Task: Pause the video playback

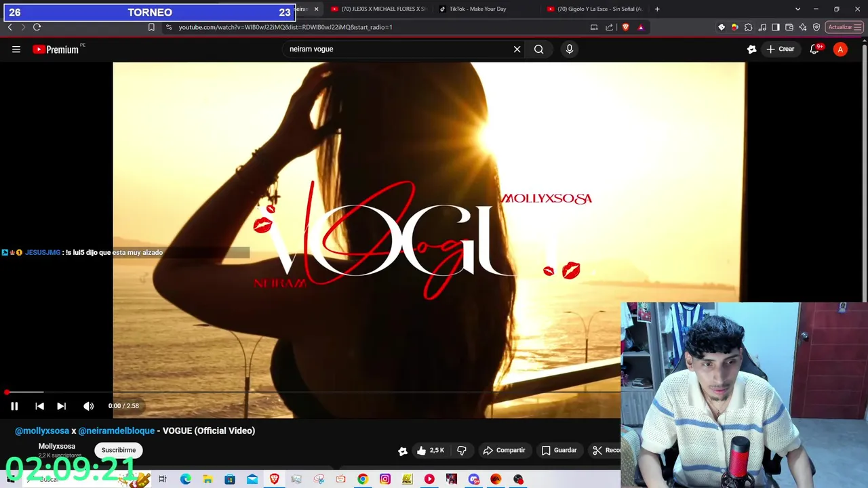Action: tap(14, 406)
